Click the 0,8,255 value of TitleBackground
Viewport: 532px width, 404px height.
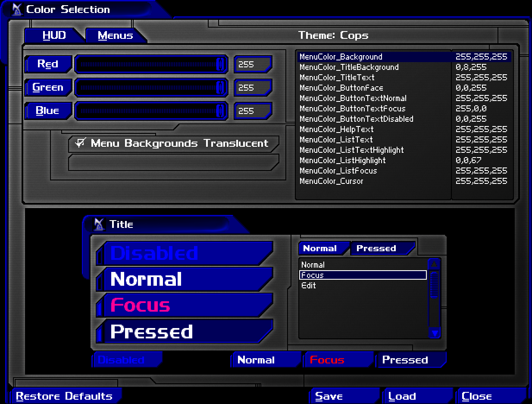(471, 67)
